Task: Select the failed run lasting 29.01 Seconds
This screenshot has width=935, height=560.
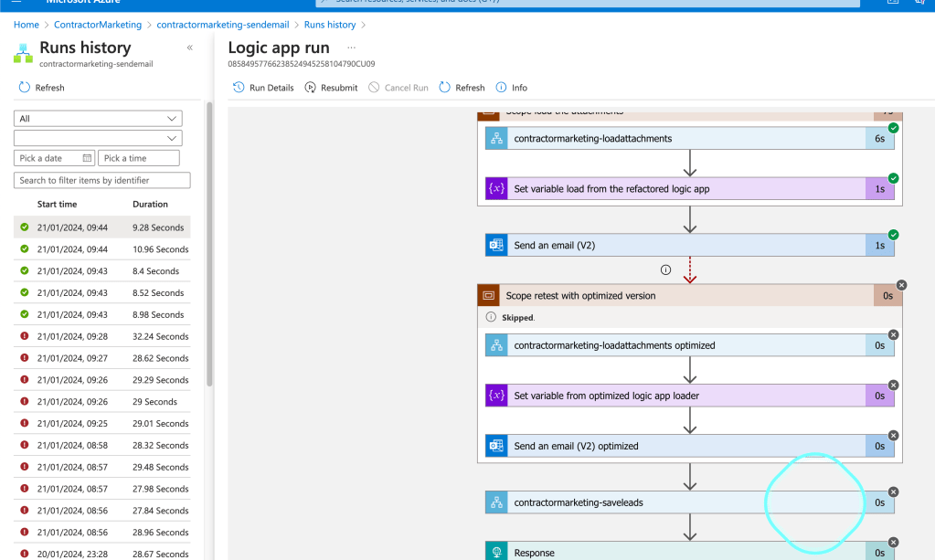Action: (102, 423)
